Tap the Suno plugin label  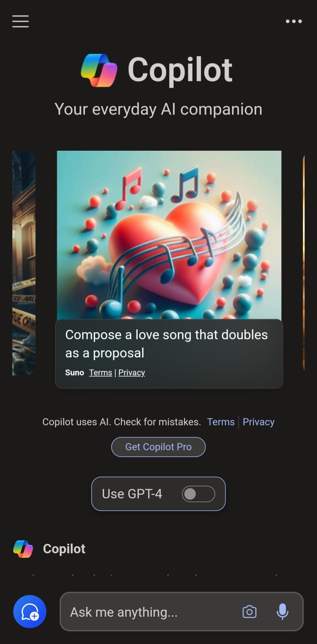(74, 373)
